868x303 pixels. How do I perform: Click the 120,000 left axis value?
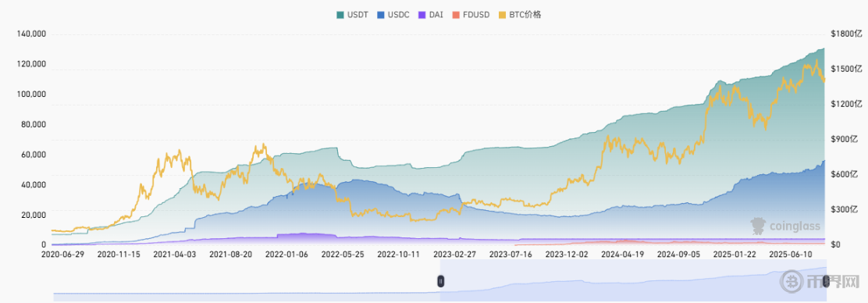[x=32, y=64]
